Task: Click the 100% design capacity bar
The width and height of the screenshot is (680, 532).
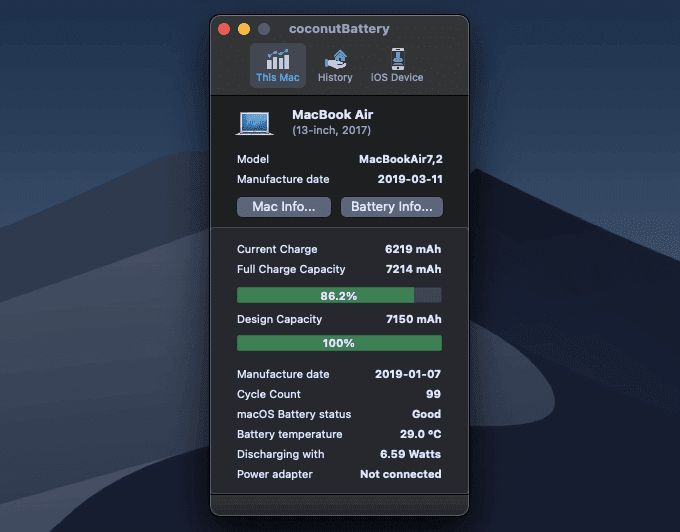Action: point(339,343)
